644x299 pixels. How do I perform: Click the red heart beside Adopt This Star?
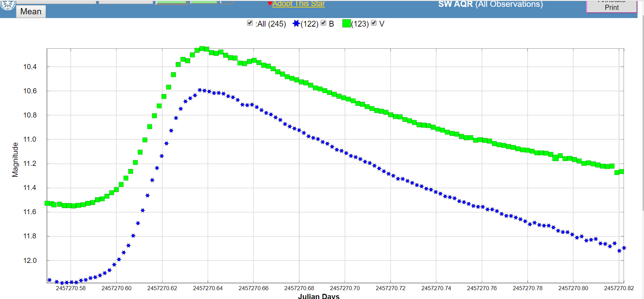point(270,4)
